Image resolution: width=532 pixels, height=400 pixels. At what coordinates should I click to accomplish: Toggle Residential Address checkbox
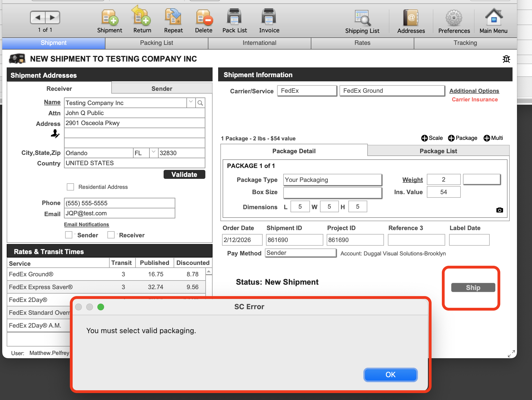pos(70,187)
